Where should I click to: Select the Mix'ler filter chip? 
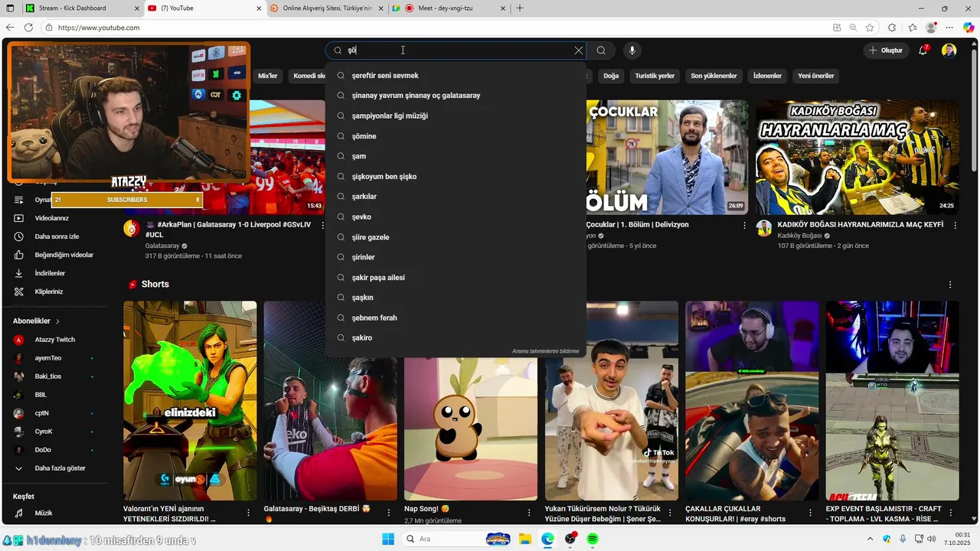point(268,76)
